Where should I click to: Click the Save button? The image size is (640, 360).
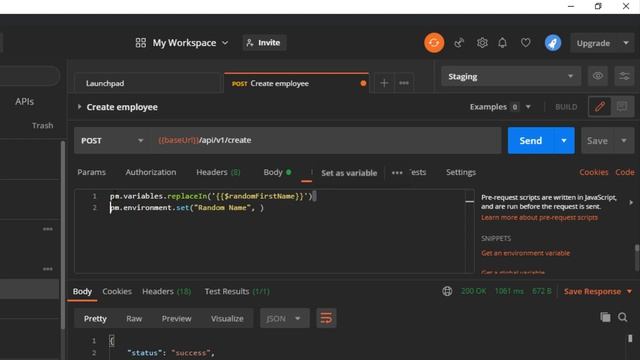(598, 140)
